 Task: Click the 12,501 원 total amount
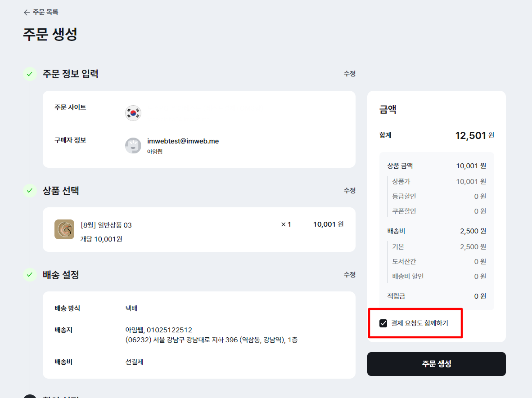pos(474,135)
